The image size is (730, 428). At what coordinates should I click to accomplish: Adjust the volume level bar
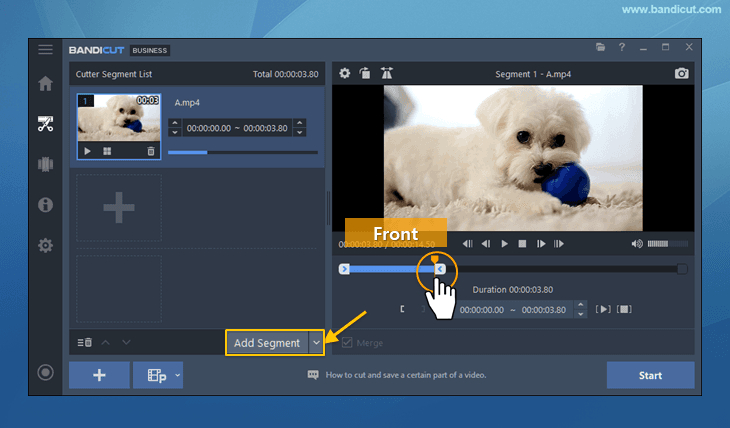[x=668, y=244]
